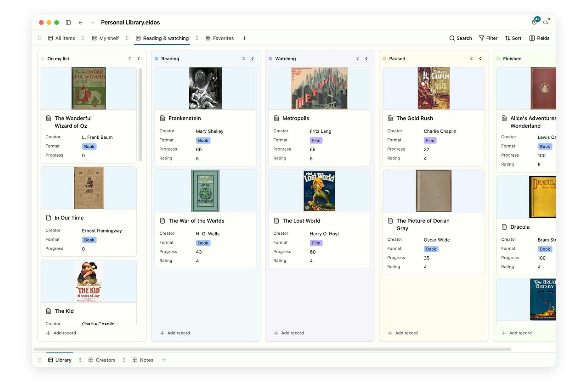Click the horizontal board scrollbar

point(272,349)
